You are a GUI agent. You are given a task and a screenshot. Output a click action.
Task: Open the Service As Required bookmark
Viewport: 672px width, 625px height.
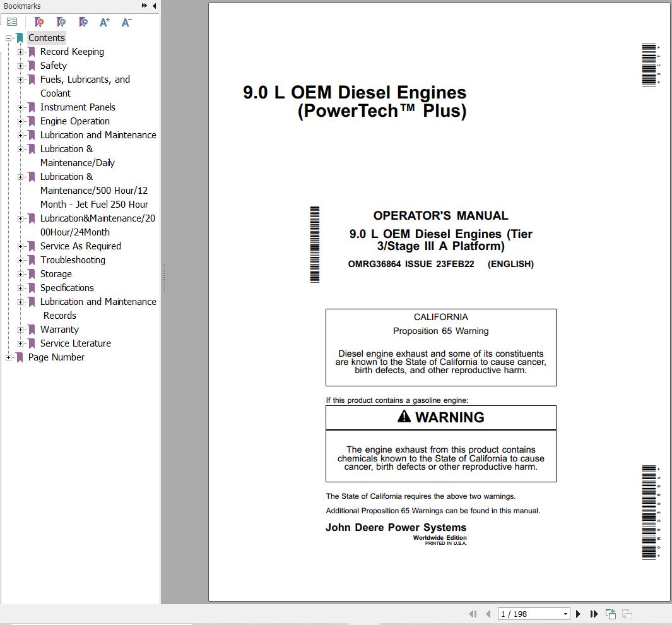coord(81,246)
